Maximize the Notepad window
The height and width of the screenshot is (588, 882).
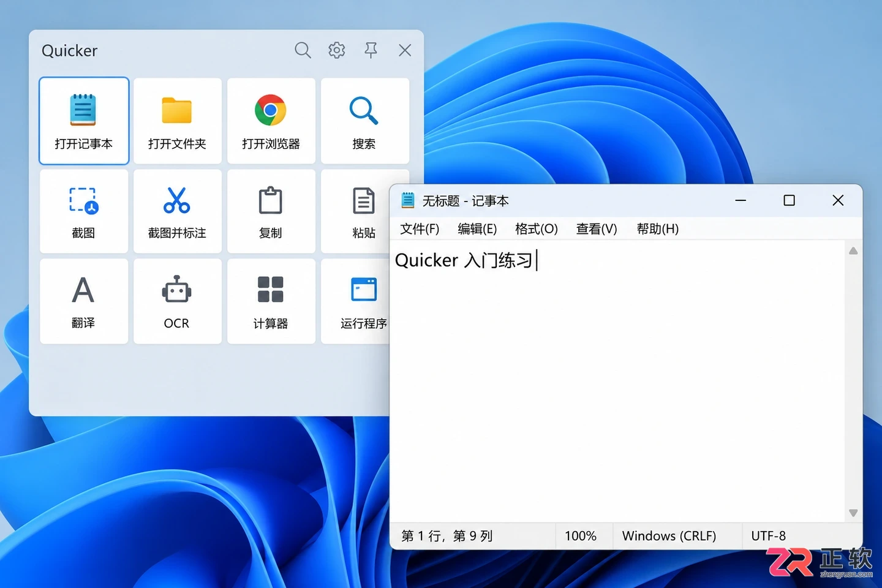(x=790, y=200)
